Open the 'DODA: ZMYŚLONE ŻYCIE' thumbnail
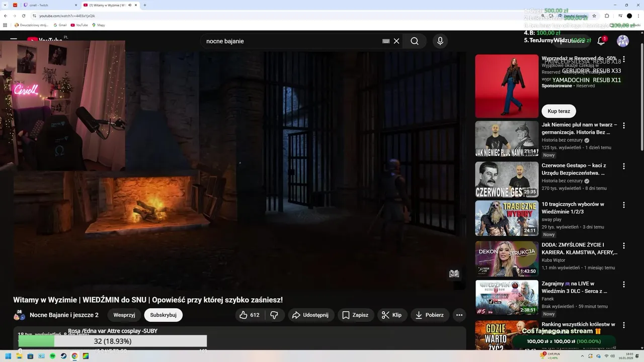Image resolution: width=644 pixels, height=362 pixels. (507, 259)
